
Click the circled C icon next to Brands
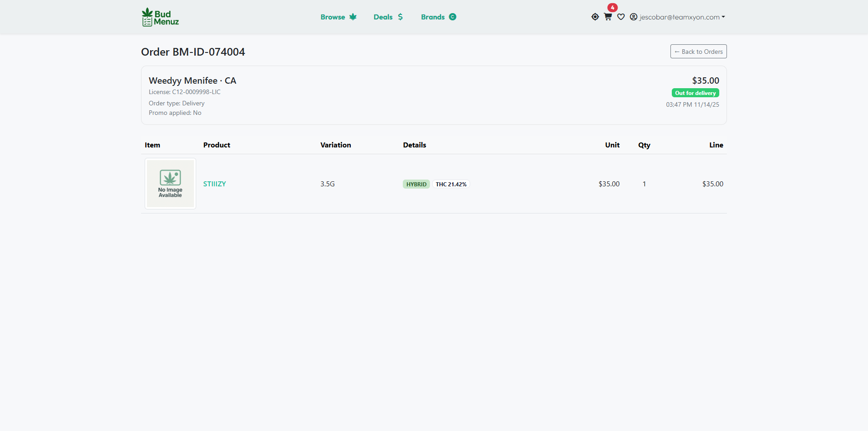click(x=453, y=17)
